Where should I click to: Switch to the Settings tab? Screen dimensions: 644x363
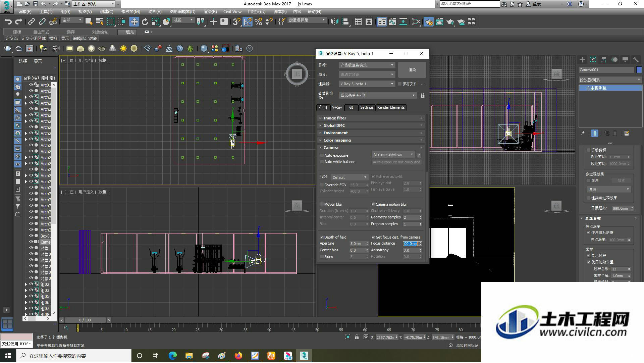tap(367, 108)
